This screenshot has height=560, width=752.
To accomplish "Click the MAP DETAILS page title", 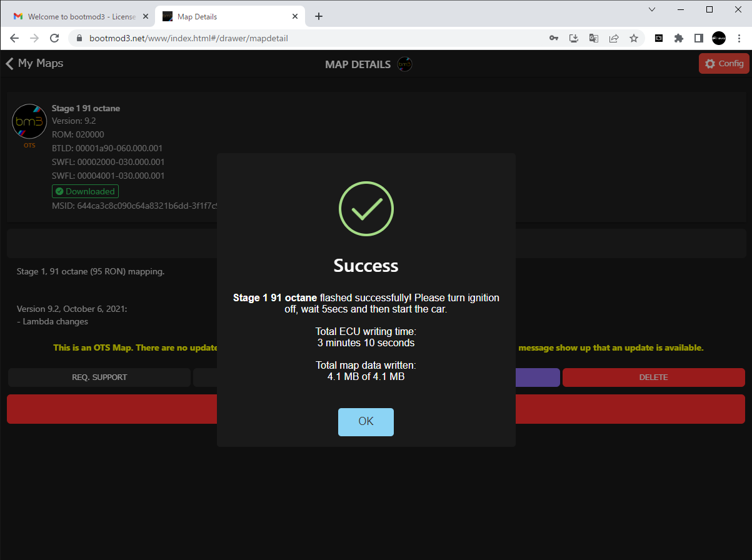I will [x=358, y=64].
